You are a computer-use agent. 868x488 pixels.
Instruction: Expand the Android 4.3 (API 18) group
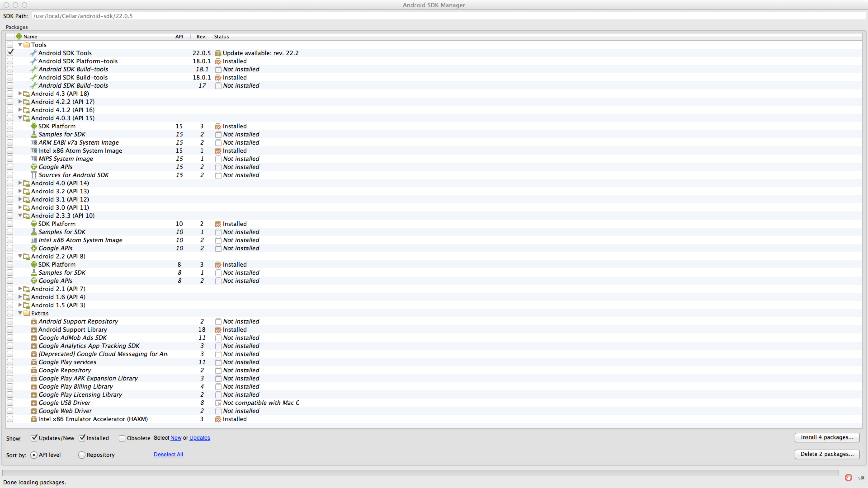[20, 93]
